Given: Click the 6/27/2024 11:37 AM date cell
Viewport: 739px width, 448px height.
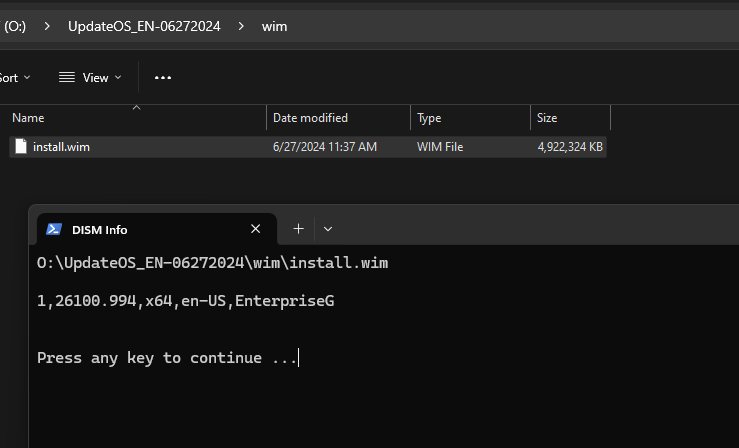Looking at the screenshot, I should pyautogui.click(x=325, y=147).
